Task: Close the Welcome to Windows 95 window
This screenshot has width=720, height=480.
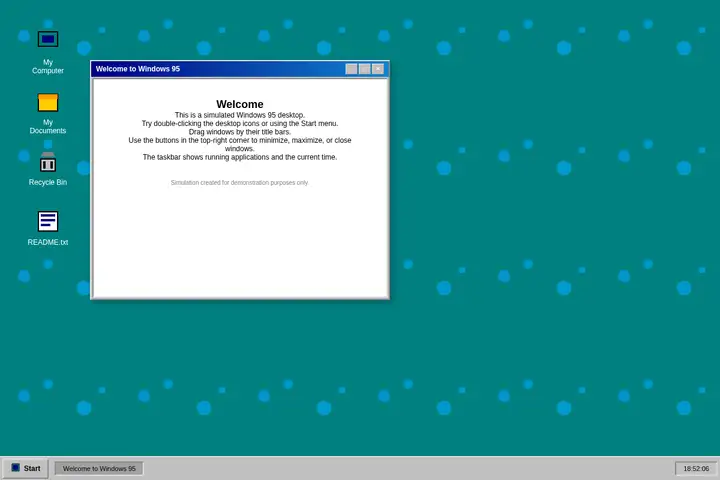Action: click(378, 69)
